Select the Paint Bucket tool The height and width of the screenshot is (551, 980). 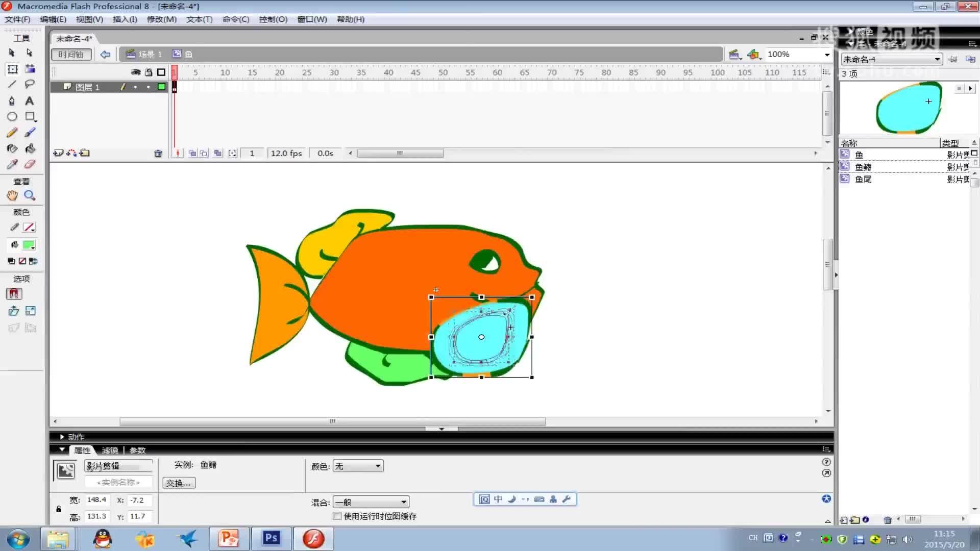pyautogui.click(x=30, y=148)
